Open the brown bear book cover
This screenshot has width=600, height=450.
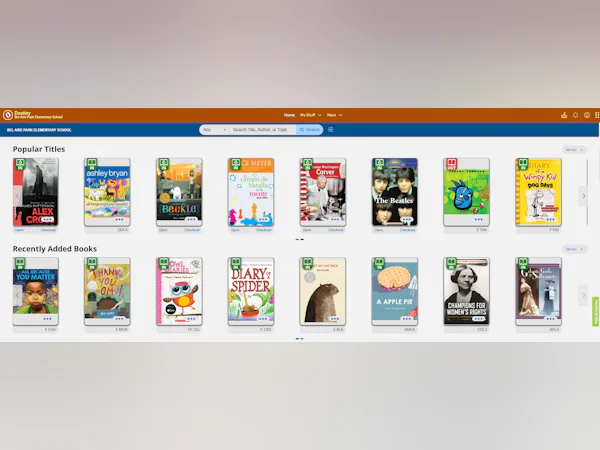point(323,291)
